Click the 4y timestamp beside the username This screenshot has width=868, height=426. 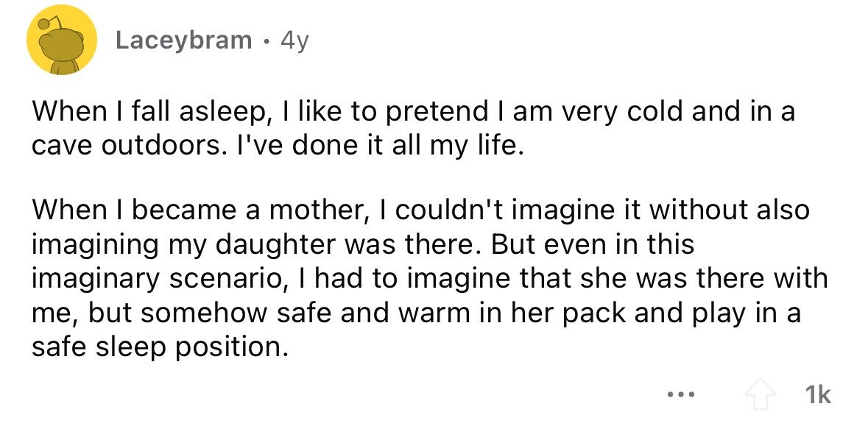tap(294, 41)
